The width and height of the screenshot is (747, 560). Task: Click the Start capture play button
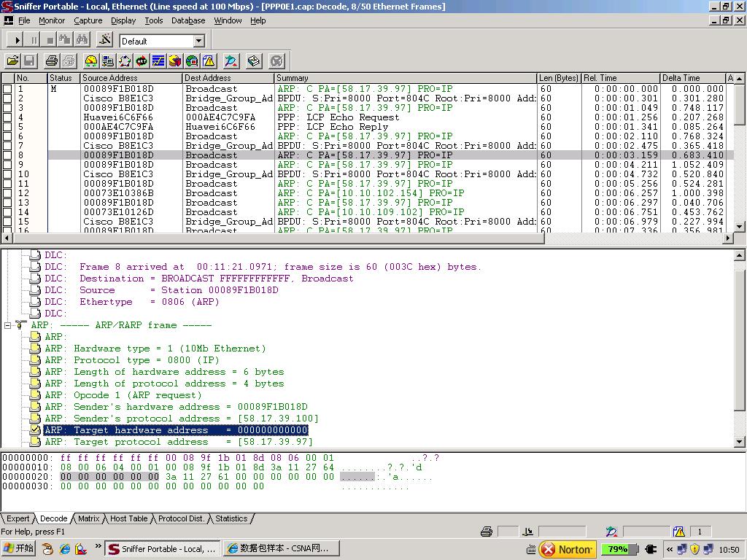(18, 40)
